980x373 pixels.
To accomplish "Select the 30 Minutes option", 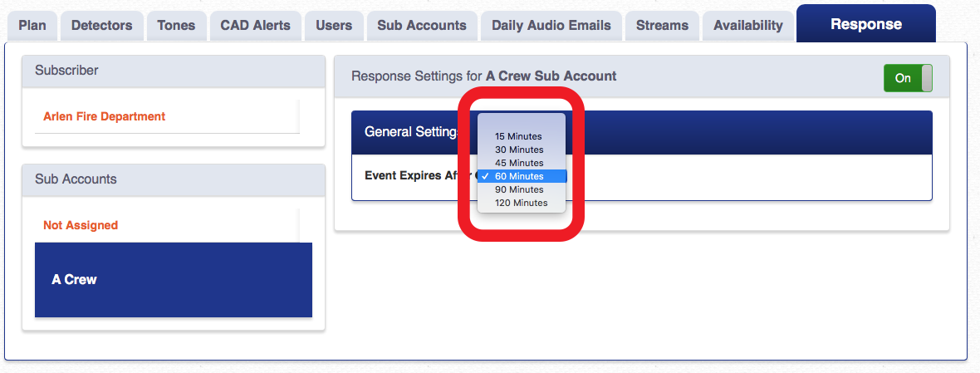I will [x=518, y=150].
